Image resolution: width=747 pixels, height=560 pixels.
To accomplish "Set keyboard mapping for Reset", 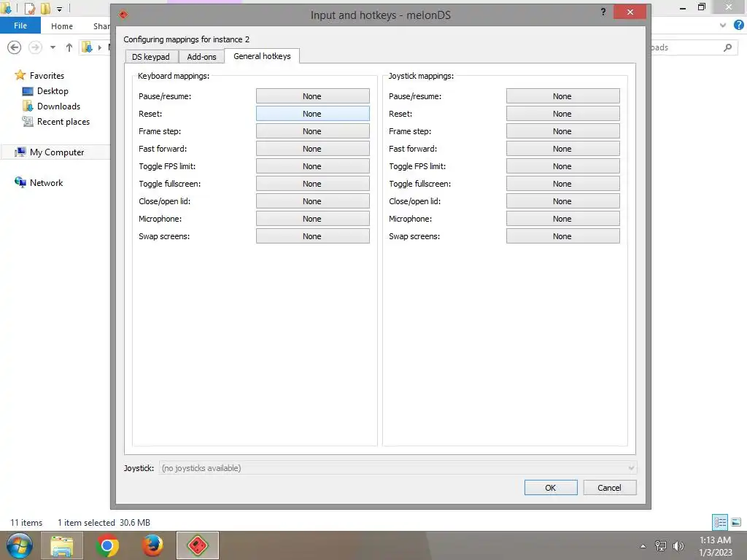I will (312, 114).
